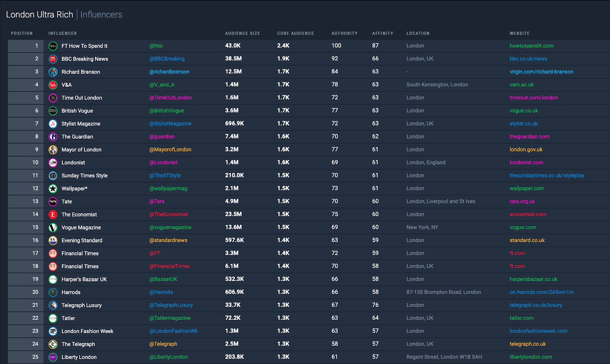Open the London Fashion Week avatar

point(53,331)
